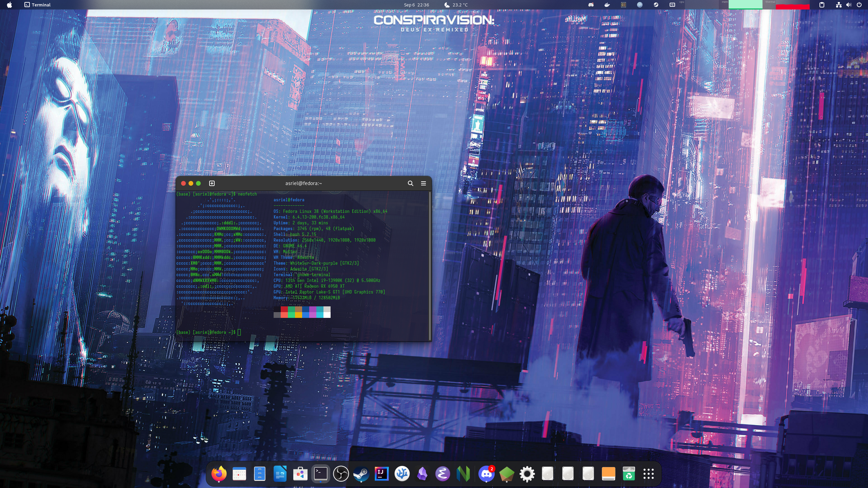Viewport: 868px width, 488px height.
Task: Open the orange removable drive in dock
Action: tap(609, 473)
